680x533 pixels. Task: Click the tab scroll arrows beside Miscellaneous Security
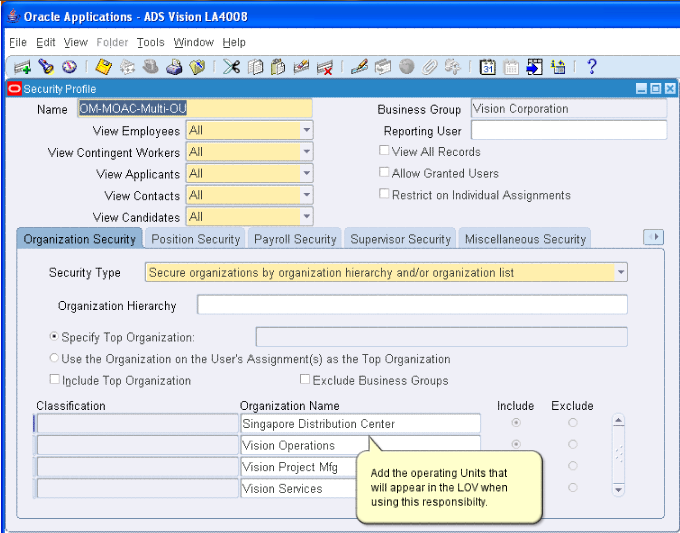click(653, 237)
